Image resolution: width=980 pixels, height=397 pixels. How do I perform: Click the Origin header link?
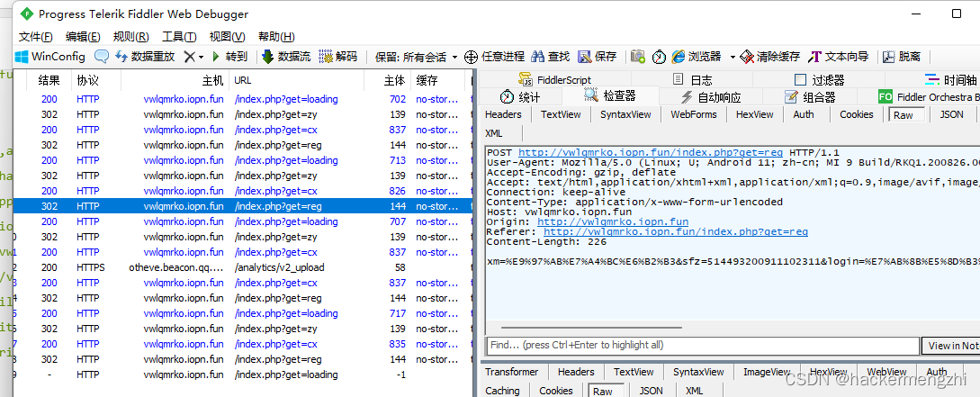(613, 221)
